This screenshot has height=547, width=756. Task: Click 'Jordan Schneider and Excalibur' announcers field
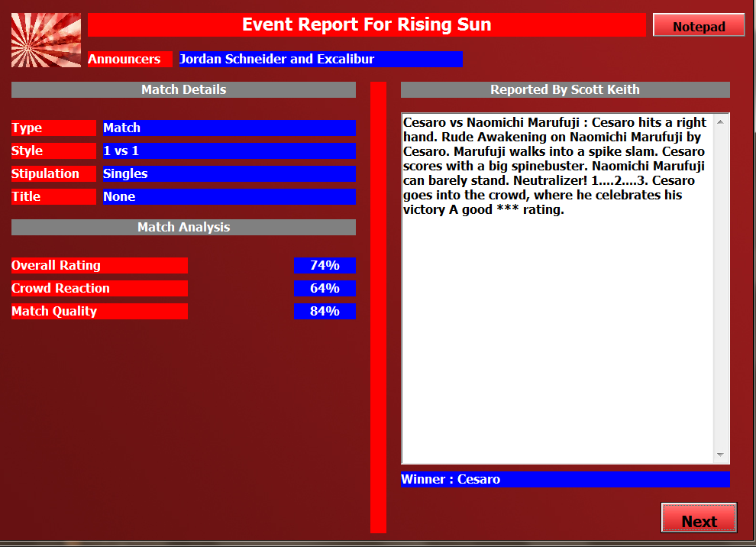tap(321, 60)
